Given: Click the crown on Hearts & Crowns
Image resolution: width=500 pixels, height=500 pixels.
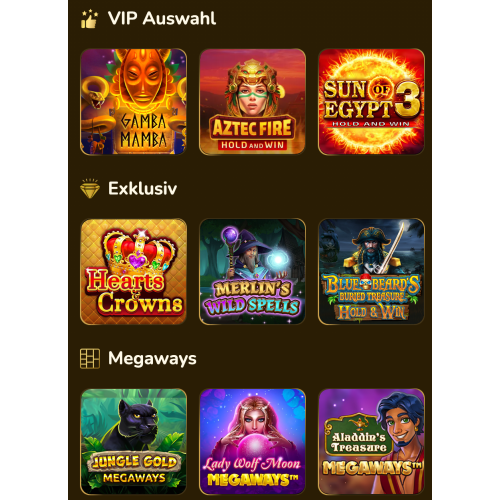Looking at the screenshot, I should [140, 250].
